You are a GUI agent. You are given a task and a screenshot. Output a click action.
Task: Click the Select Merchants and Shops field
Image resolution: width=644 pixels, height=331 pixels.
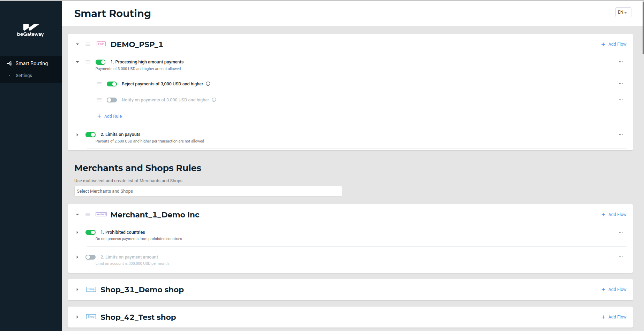(x=208, y=191)
